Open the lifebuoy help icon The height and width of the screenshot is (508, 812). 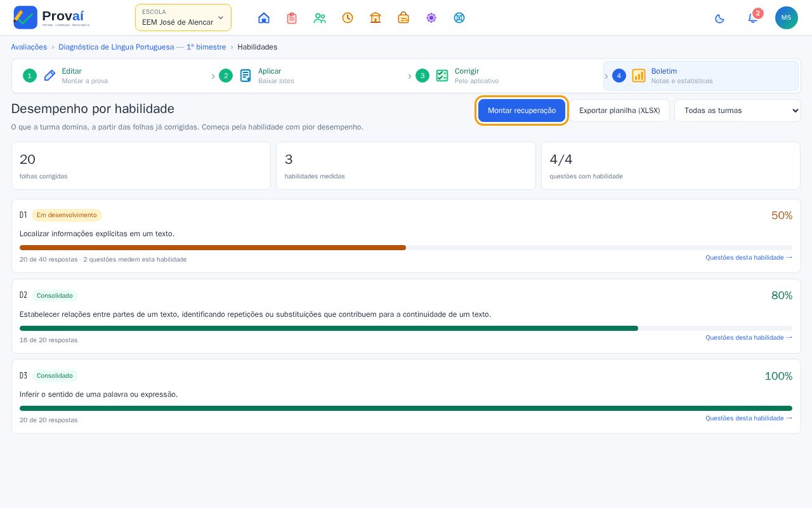[x=459, y=18]
